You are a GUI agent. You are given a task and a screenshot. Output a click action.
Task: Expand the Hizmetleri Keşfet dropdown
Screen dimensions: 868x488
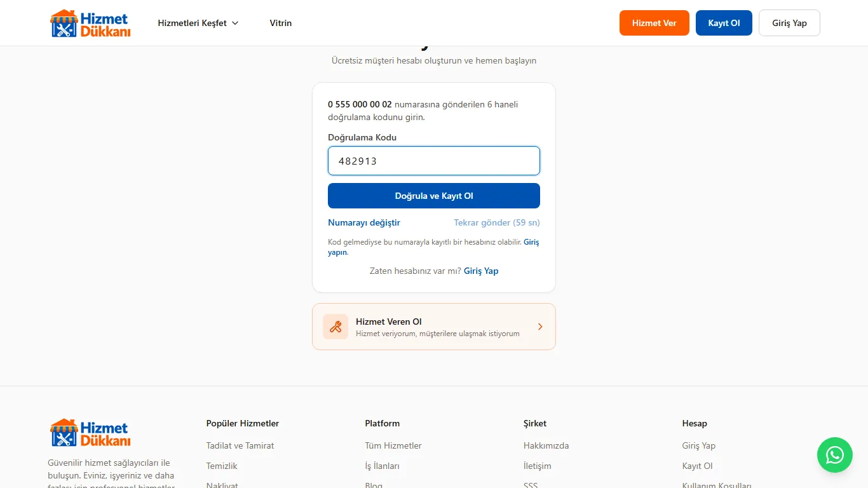(x=198, y=23)
